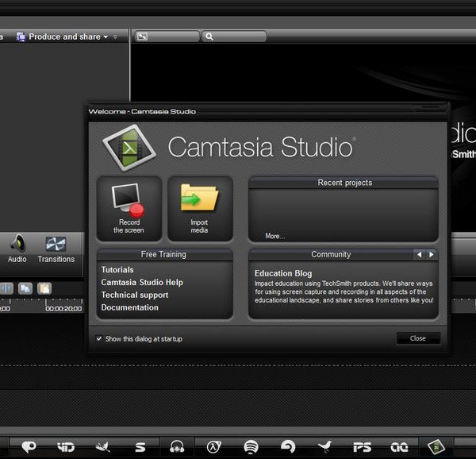
Task: Open the bird taskbar icon
Action: (x=324, y=447)
